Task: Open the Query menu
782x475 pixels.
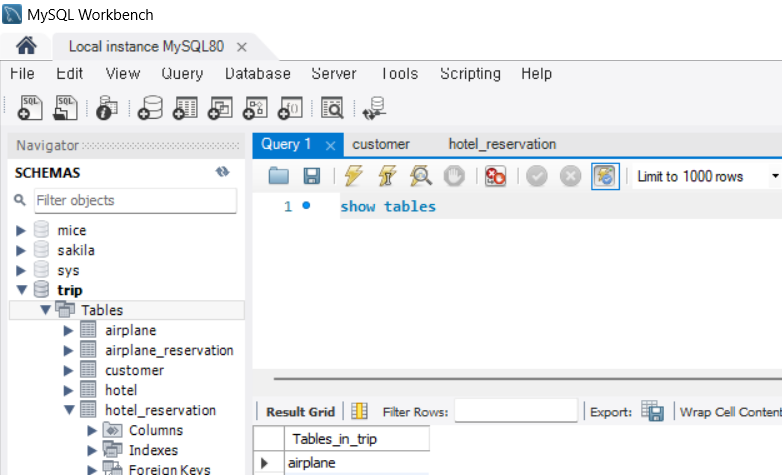Action: coord(182,74)
